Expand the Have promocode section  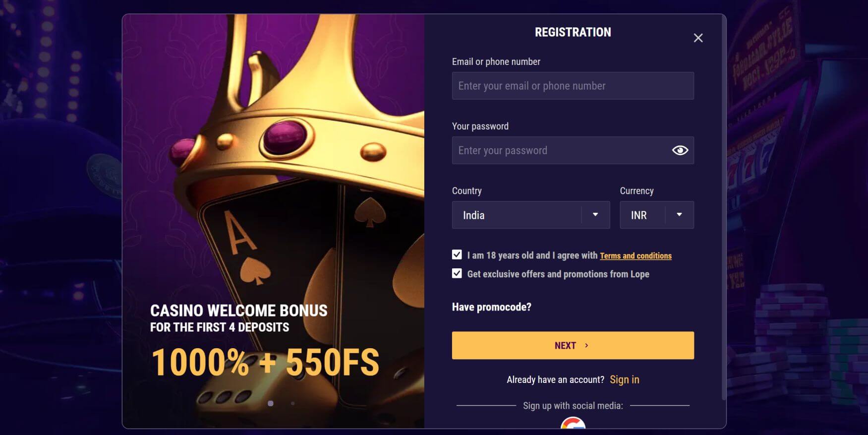click(491, 307)
